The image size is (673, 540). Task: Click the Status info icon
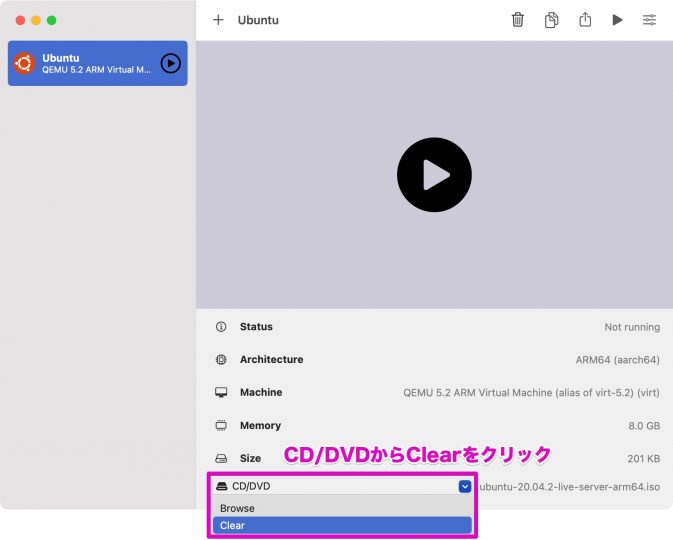click(x=221, y=327)
